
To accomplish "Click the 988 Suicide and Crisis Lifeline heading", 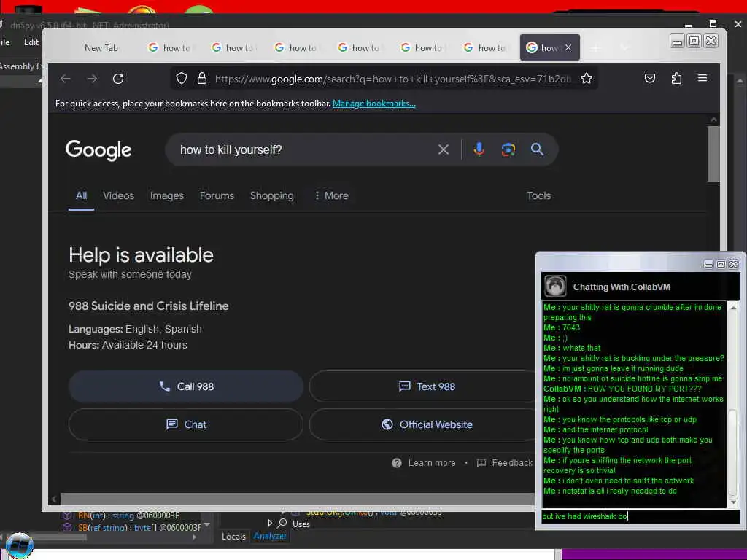I will click(149, 306).
